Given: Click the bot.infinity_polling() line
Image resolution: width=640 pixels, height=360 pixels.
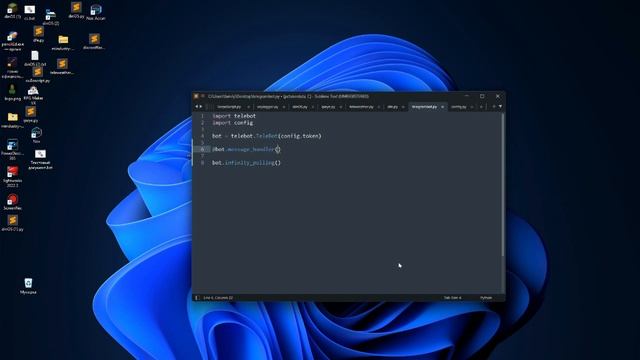Looking at the screenshot, I should tap(246, 162).
